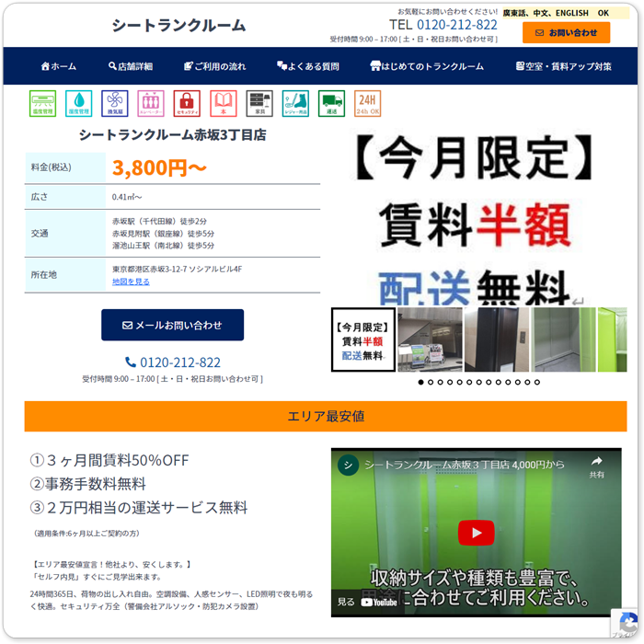The width and height of the screenshot is (644, 644).
Task: Click the 0.41㎡〜 size value
Action: tap(127, 197)
